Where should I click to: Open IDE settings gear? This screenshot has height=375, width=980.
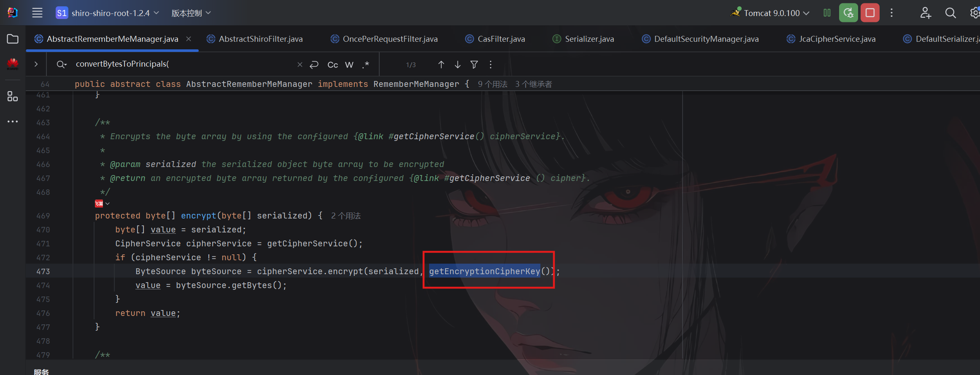click(x=975, y=13)
